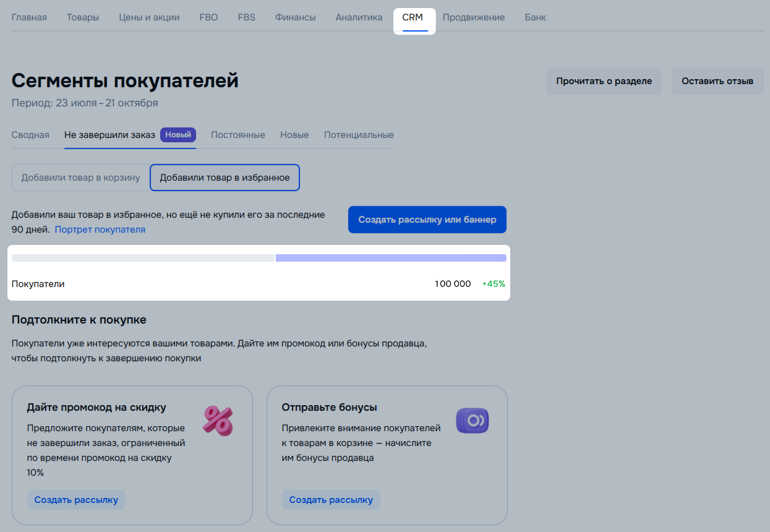The height and width of the screenshot is (532, 770).
Task: Open the FBO menu item
Action: (x=208, y=17)
